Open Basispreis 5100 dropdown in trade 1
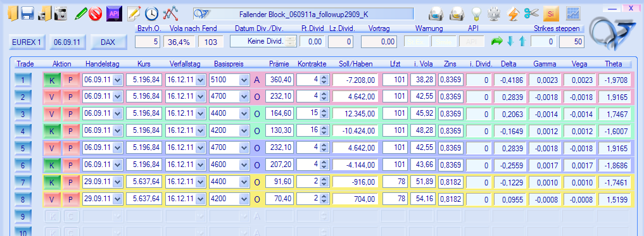This screenshot has width=644, height=236. tap(244, 80)
